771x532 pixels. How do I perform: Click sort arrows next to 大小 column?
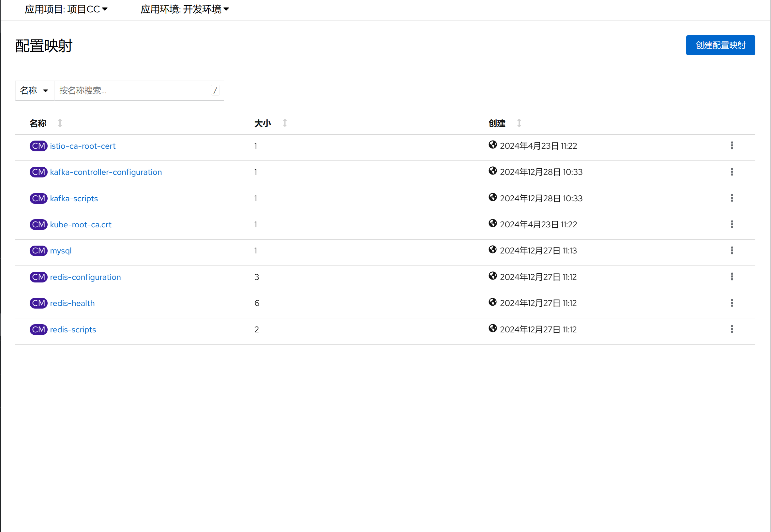coord(285,123)
